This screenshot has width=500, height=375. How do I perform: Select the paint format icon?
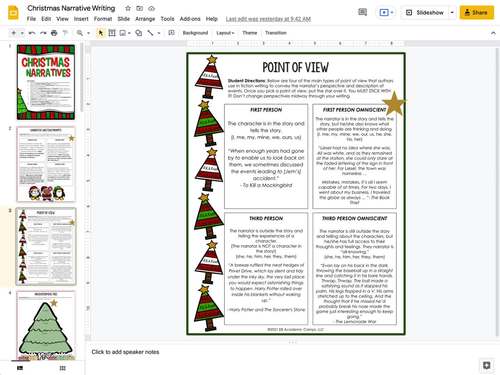[x=65, y=33]
